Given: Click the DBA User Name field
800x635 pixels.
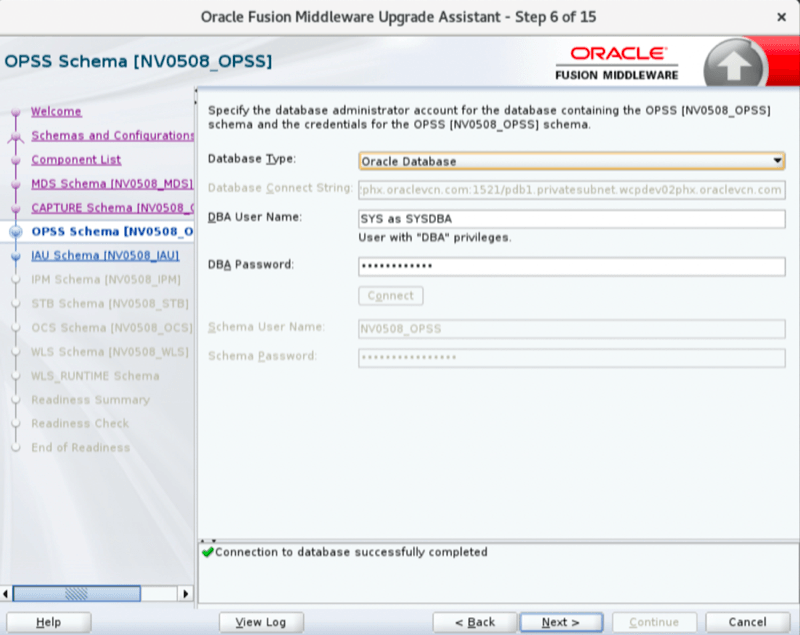Looking at the screenshot, I should [x=571, y=219].
